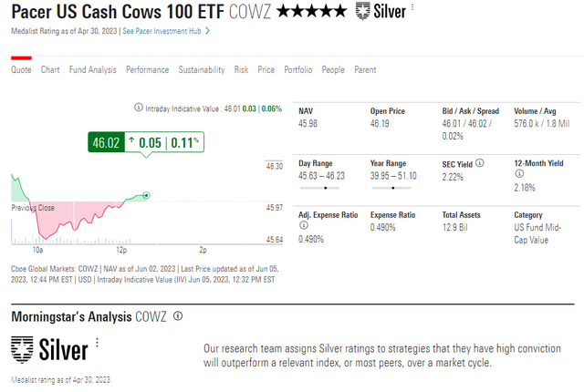The image size is (584, 392).
Task: Open the Portfolio tab
Action: [x=298, y=70]
